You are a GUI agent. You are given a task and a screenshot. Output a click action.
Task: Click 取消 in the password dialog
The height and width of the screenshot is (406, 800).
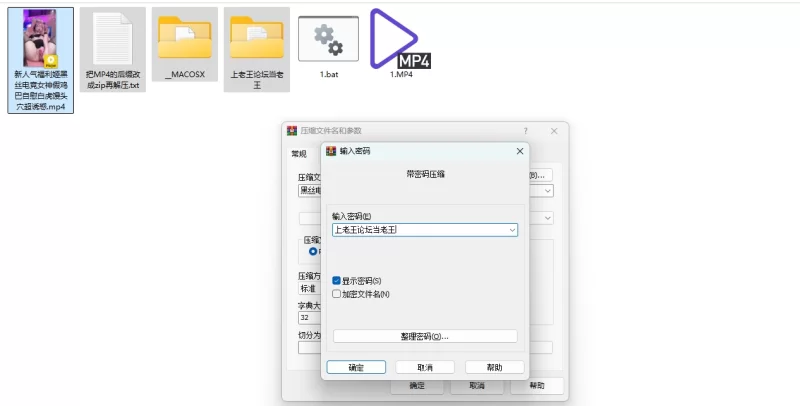[425, 367]
